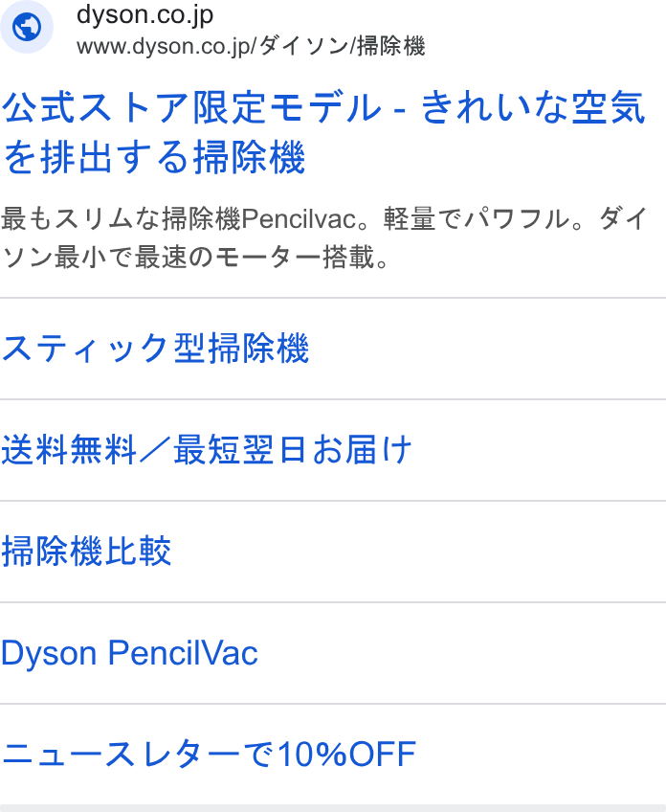666x812 pixels.
Task: Open the 公式ストア限定モデル headline link
Action: point(192,107)
